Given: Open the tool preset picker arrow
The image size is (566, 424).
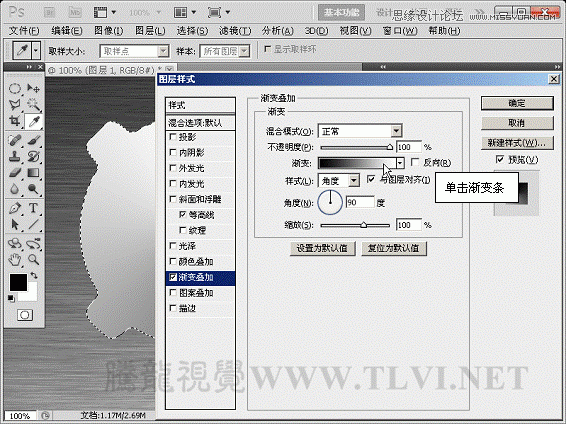Looking at the screenshot, I should point(36,51).
